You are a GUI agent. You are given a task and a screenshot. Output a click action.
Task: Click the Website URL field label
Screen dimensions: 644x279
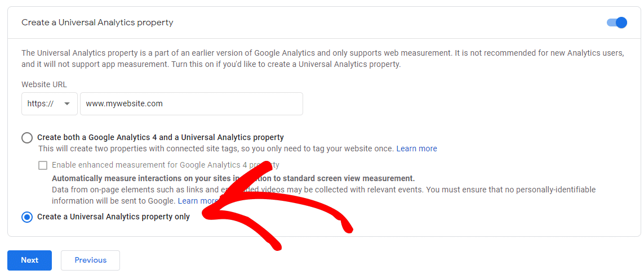pyautogui.click(x=45, y=84)
